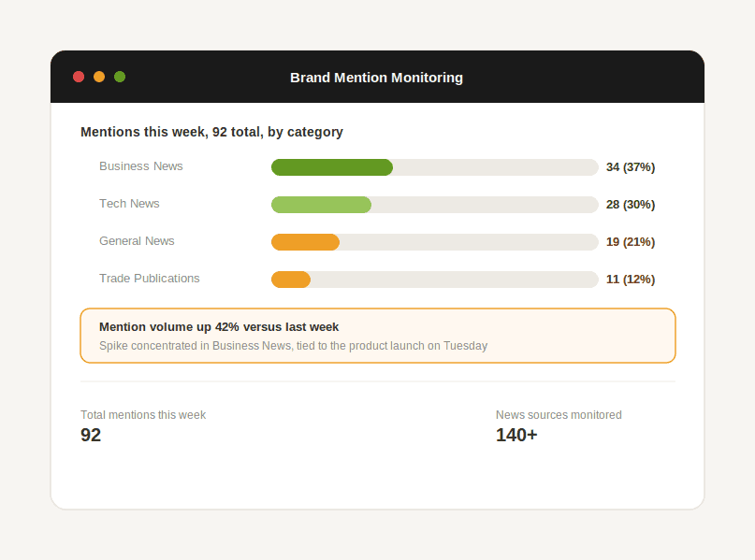Click the 11 (12%) value
The image size is (755, 560).
point(631,280)
